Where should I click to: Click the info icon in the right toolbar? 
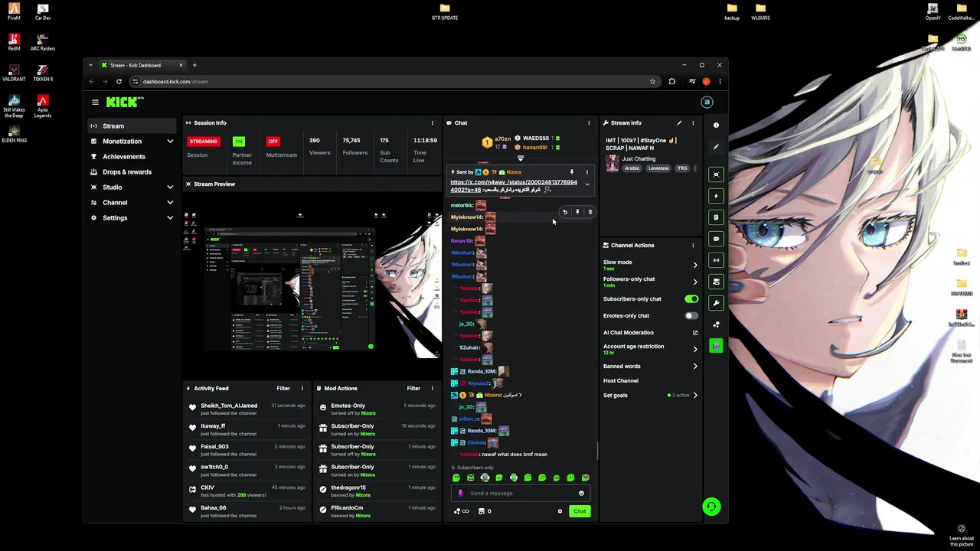point(717,125)
